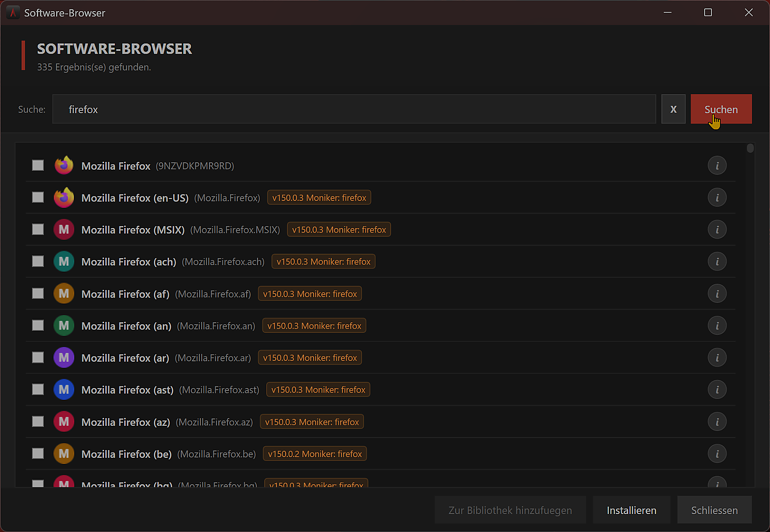Click Schliessen to close browser
Image resolution: width=770 pixels, height=532 pixels.
click(x=714, y=510)
